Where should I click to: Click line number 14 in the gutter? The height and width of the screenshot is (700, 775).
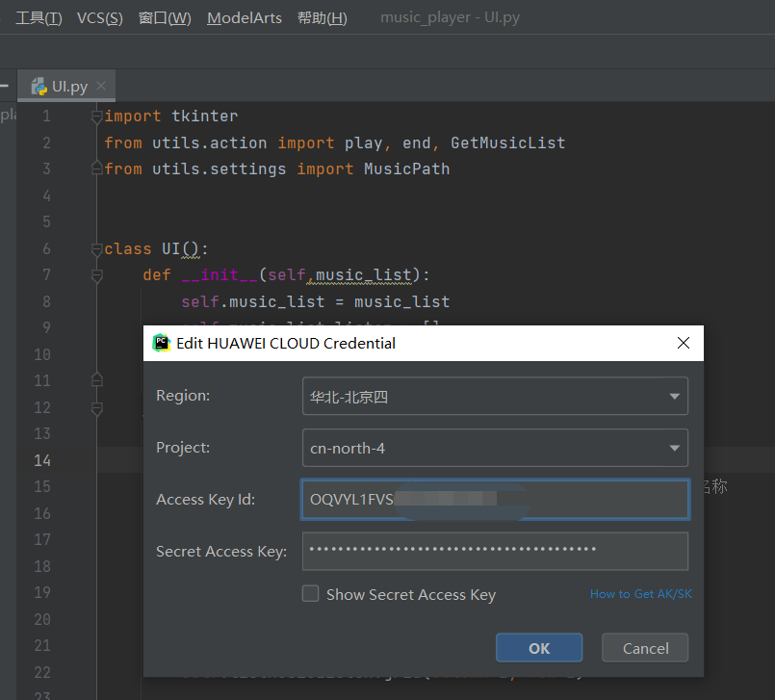42,460
